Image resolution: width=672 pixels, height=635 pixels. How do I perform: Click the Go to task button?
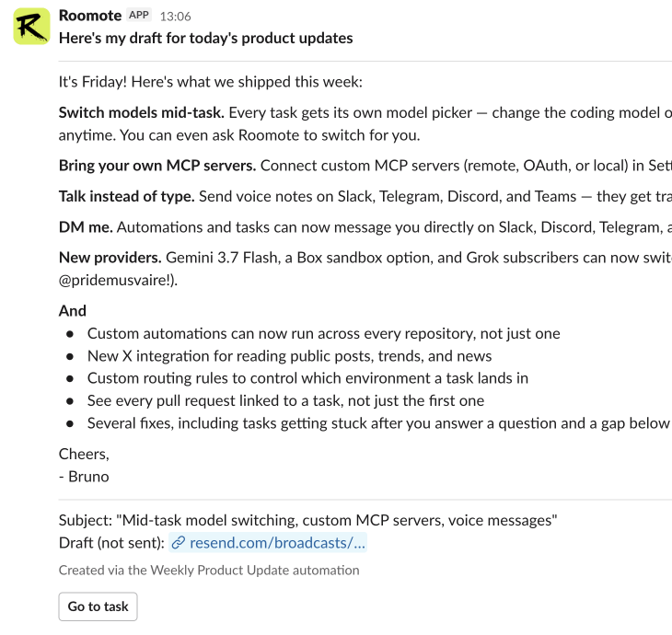coord(98,606)
